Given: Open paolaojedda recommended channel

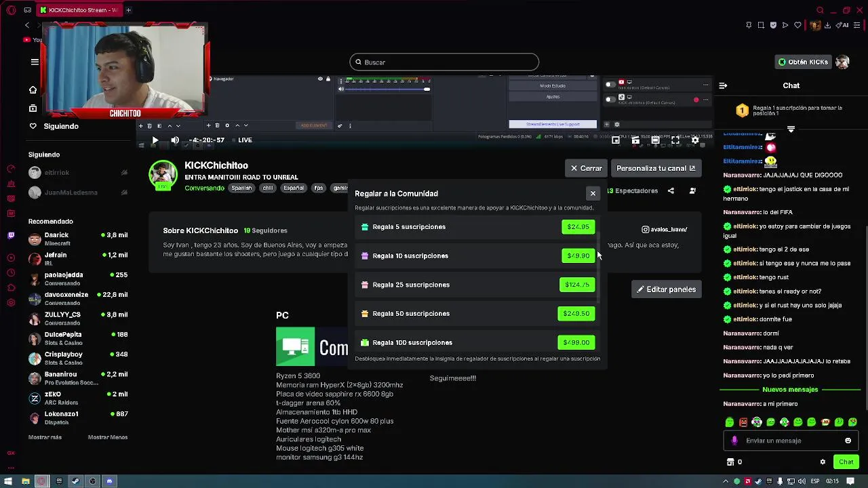Looking at the screenshot, I should [78, 279].
